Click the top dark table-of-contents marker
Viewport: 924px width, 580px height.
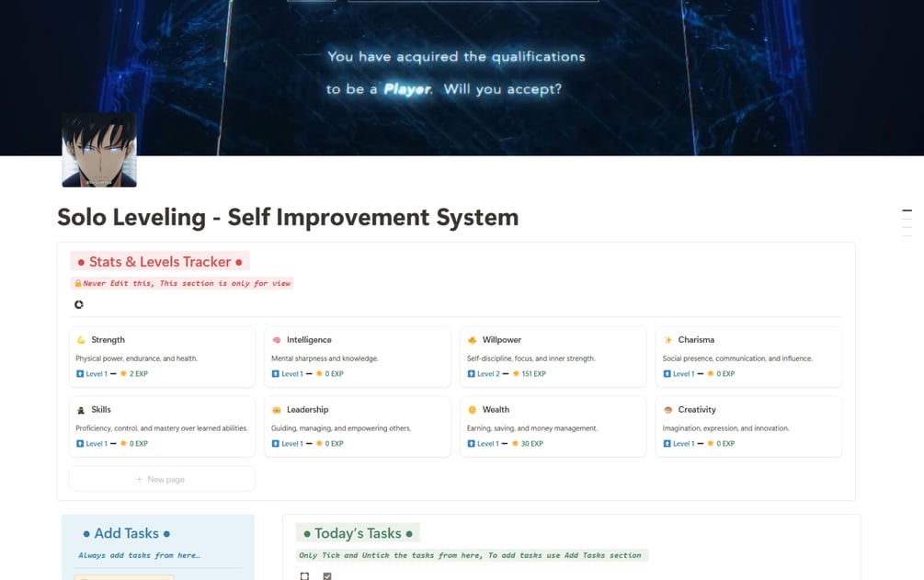[907, 210]
